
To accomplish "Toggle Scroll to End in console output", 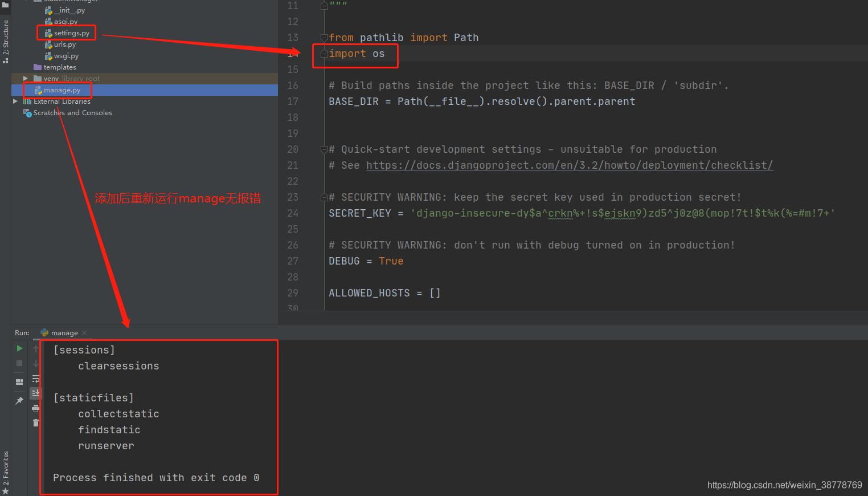I will [x=35, y=393].
